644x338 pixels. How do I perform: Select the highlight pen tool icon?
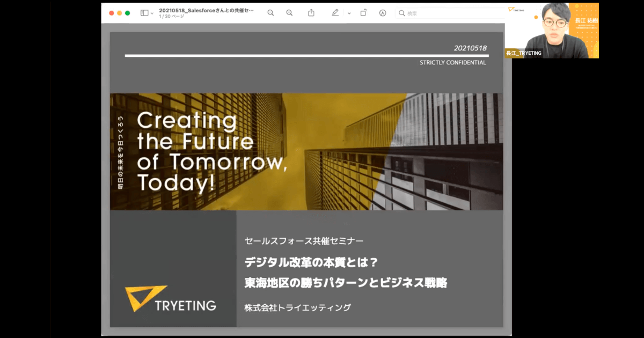point(335,13)
